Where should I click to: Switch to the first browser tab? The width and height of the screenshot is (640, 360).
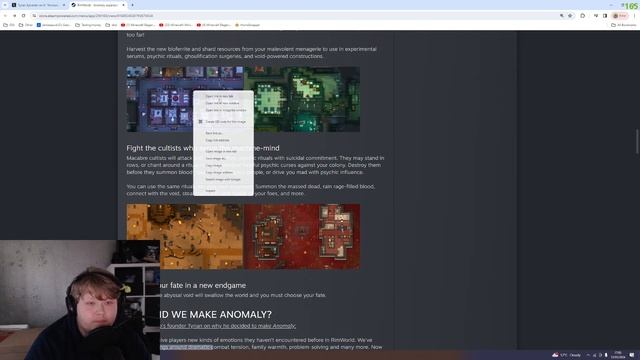pos(37,5)
